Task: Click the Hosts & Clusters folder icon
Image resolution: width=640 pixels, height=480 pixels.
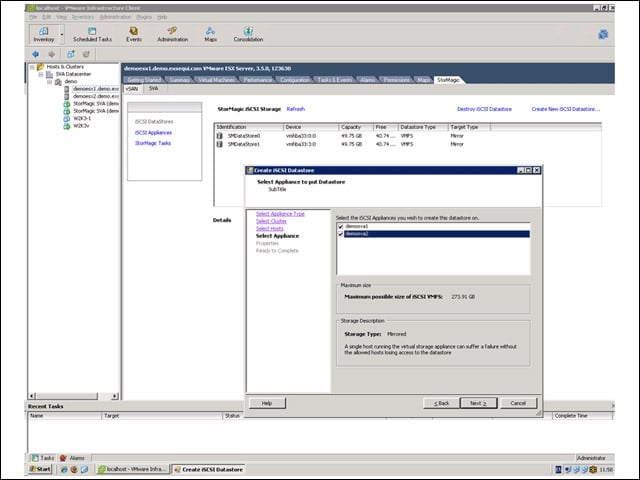Action: (x=40, y=67)
